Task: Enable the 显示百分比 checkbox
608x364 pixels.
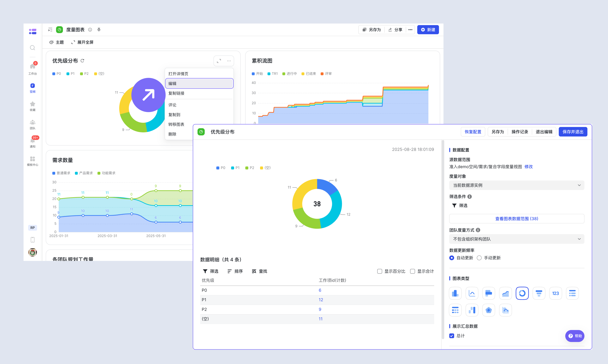Action: coord(380,271)
